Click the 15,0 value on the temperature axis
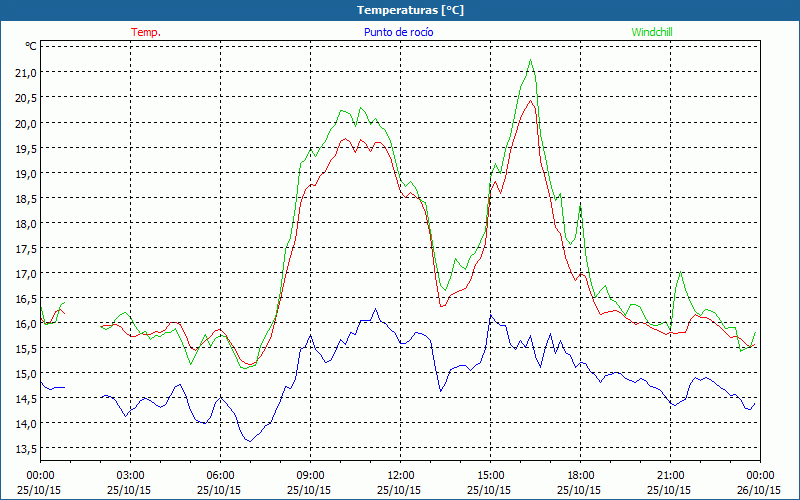This screenshot has width=800, height=500. (26, 373)
